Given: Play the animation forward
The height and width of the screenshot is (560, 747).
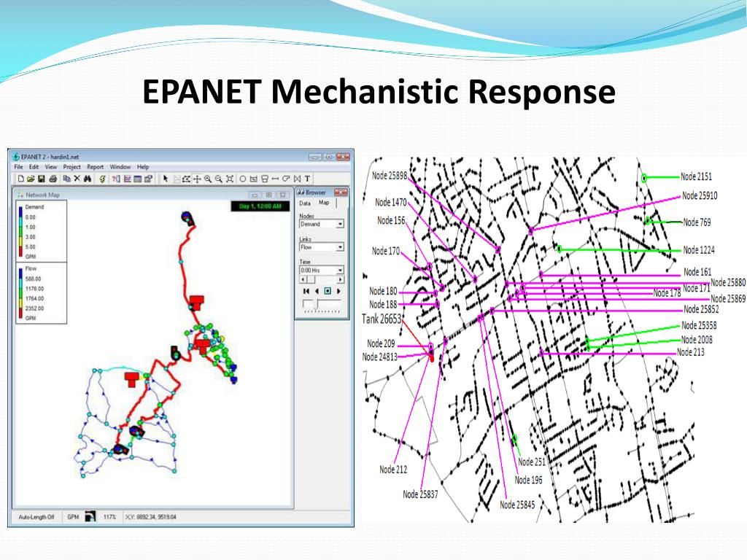Looking at the screenshot, I should [338, 291].
